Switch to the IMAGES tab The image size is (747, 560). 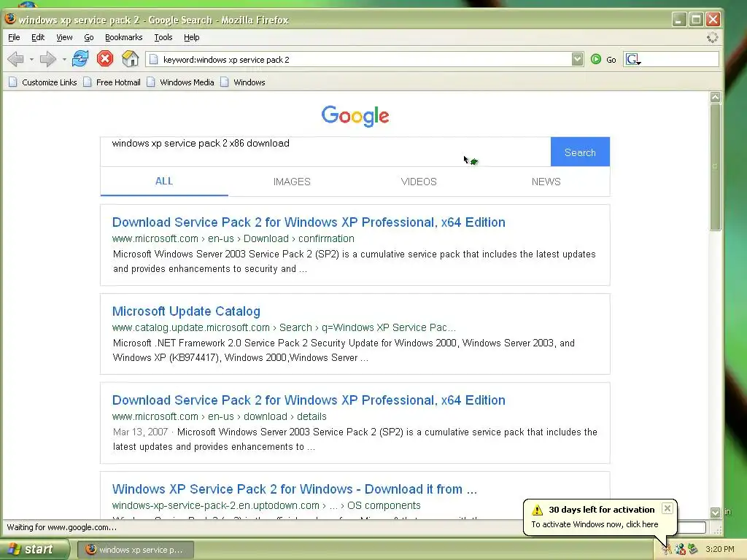(x=292, y=182)
